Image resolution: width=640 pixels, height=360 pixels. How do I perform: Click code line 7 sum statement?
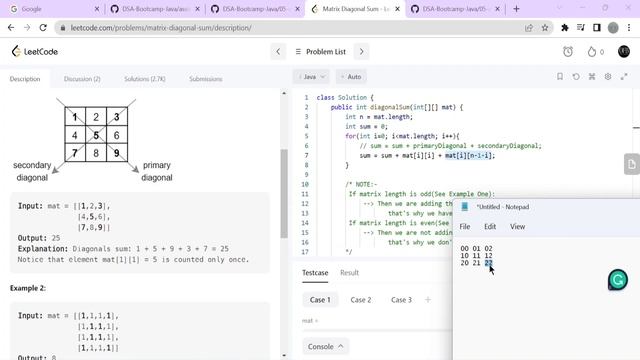pyautogui.click(x=427, y=156)
